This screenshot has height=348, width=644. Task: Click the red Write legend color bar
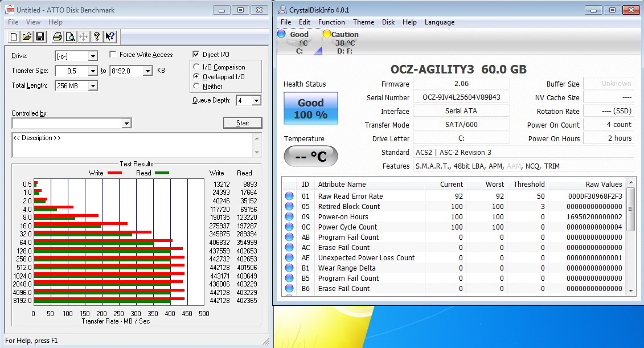click(114, 173)
